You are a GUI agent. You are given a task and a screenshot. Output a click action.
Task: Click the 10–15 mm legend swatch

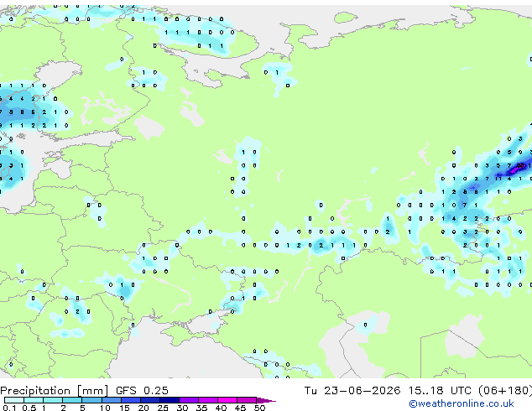point(111,400)
